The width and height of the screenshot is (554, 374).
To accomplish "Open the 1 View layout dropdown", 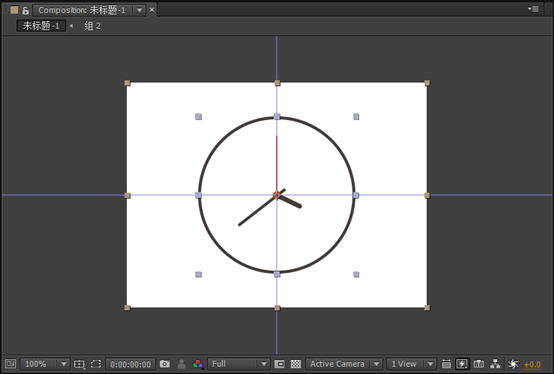I will 411,364.
